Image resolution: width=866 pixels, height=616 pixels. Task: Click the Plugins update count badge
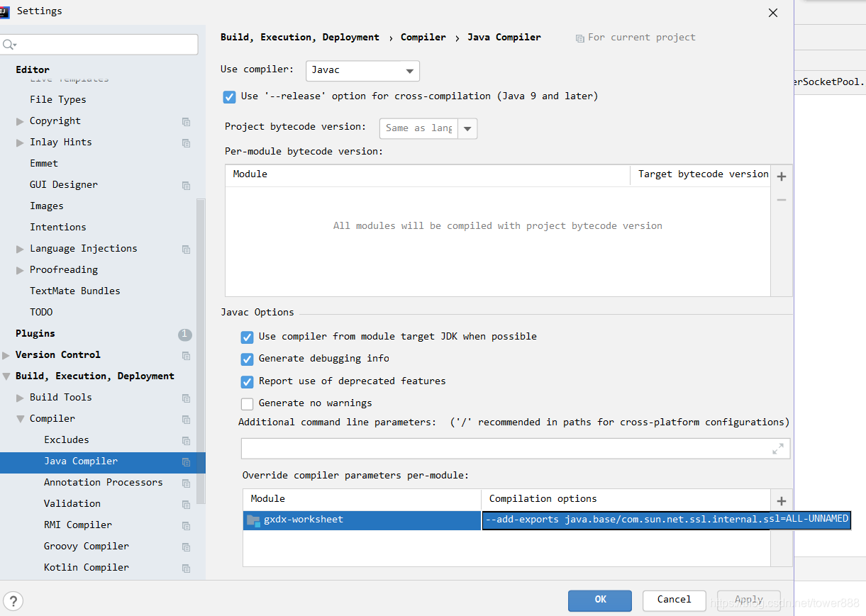point(184,334)
